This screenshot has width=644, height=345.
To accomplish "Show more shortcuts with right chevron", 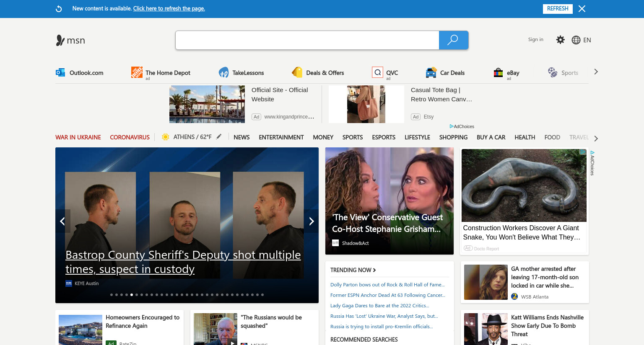I will (x=596, y=72).
